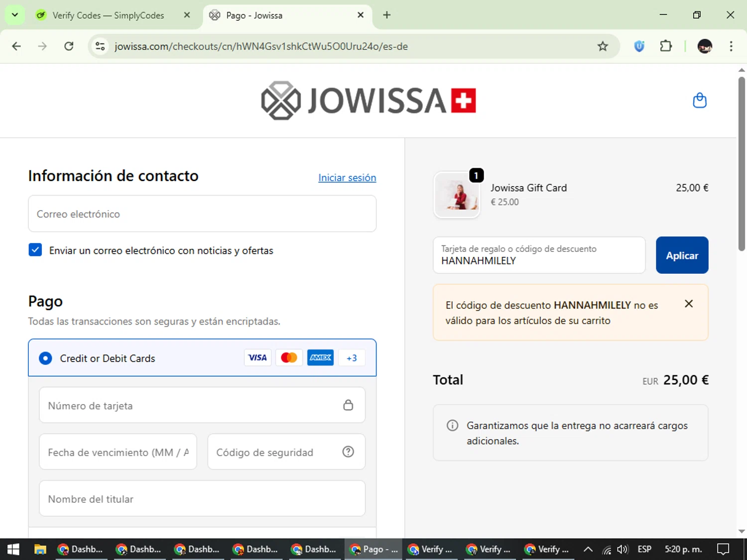Open the taskbar volume control
Viewport: 747px width, 560px height.
point(622,550)
